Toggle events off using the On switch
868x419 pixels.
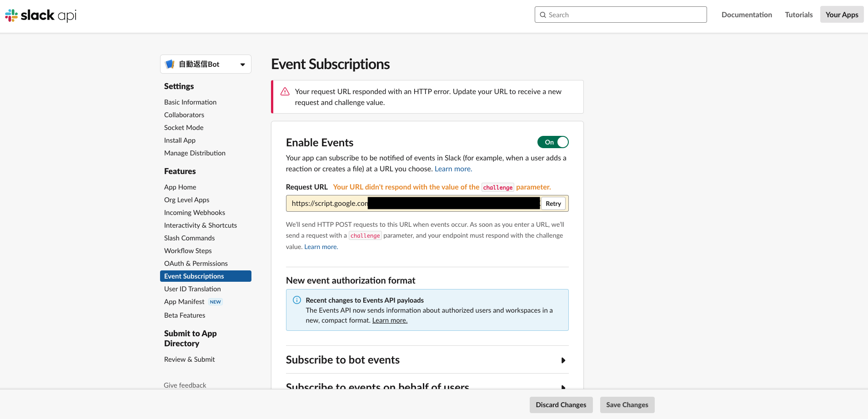pos(553,142)
